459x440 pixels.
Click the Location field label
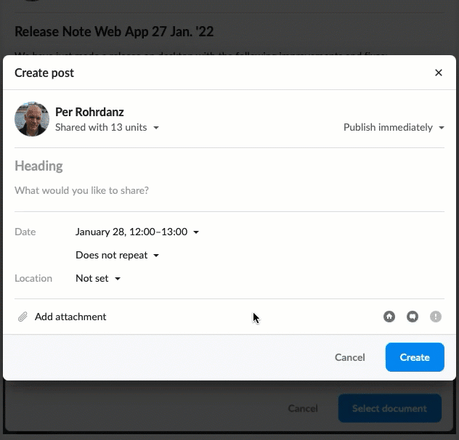(33, 278)
